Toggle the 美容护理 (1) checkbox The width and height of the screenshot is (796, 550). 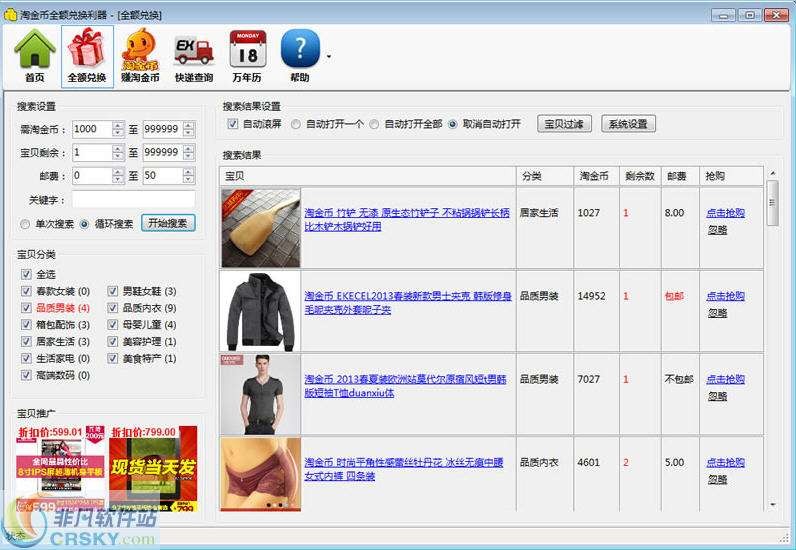click(x=112, y=341)
